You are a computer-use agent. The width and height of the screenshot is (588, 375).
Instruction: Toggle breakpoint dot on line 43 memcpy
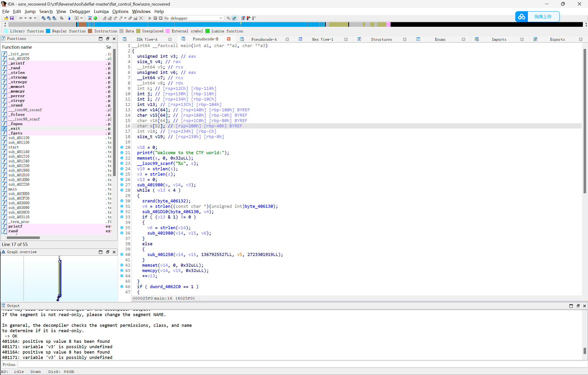(x=122, y=271)
